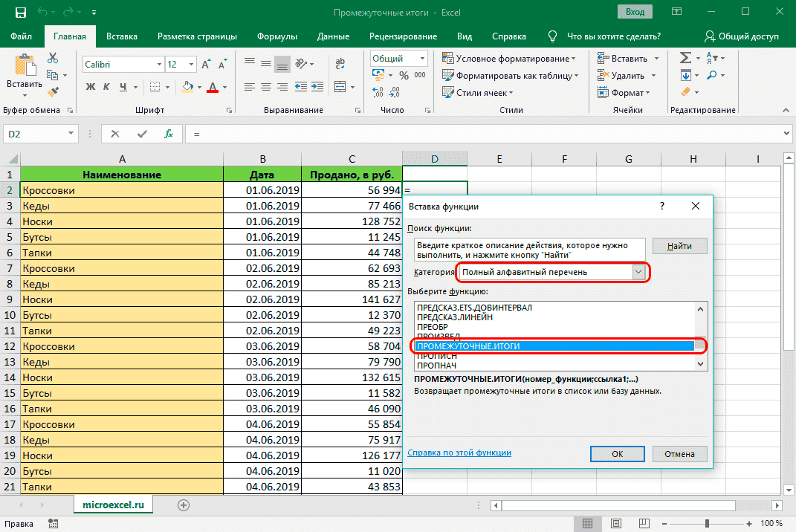Viewport: 796px width, 532px height.
Task: Click the Insert Function fx icon
Action: (x=169, y=134)
